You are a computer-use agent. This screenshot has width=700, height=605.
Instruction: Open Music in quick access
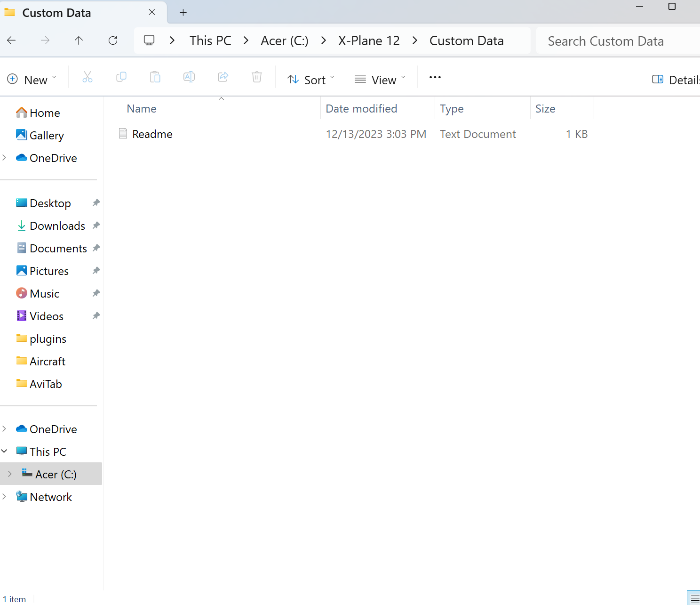point(44,294)
